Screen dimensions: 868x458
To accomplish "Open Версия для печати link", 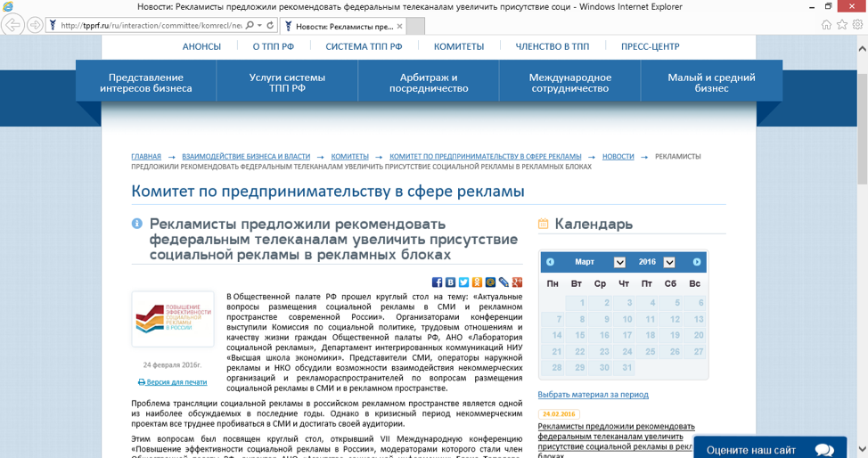I will [x=173, y=382].
